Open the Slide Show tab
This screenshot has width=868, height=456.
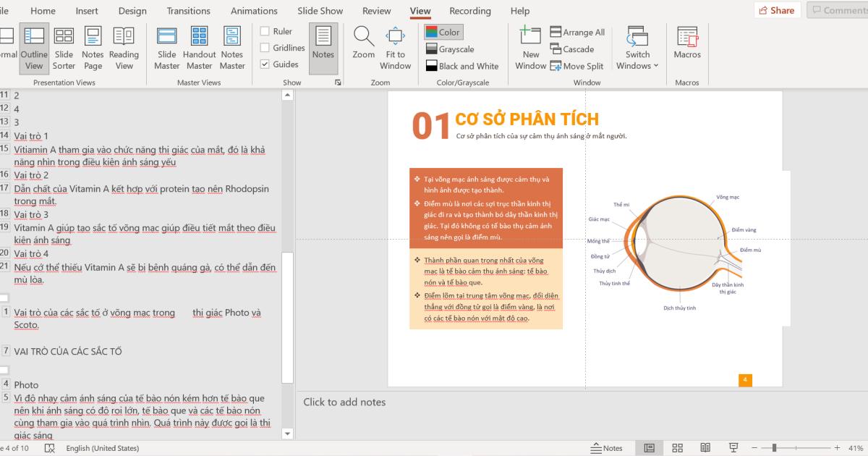(x=320, y=11)
